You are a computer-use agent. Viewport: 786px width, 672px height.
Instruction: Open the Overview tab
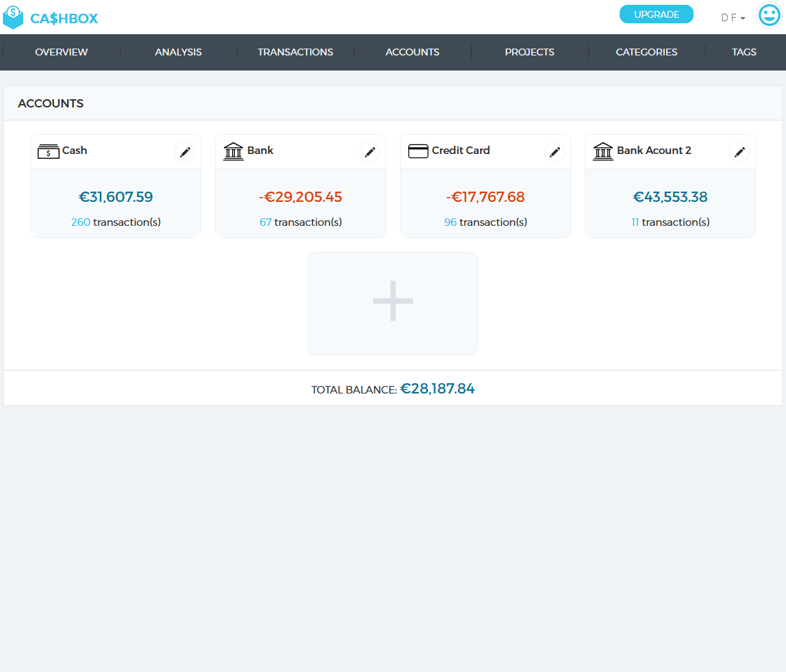[62, 52]
